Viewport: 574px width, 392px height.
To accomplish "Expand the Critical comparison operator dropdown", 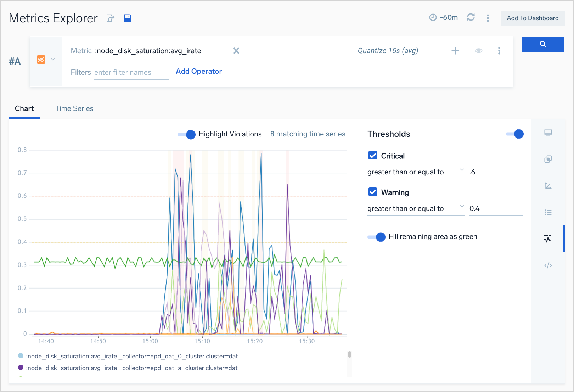I will 462,170.
